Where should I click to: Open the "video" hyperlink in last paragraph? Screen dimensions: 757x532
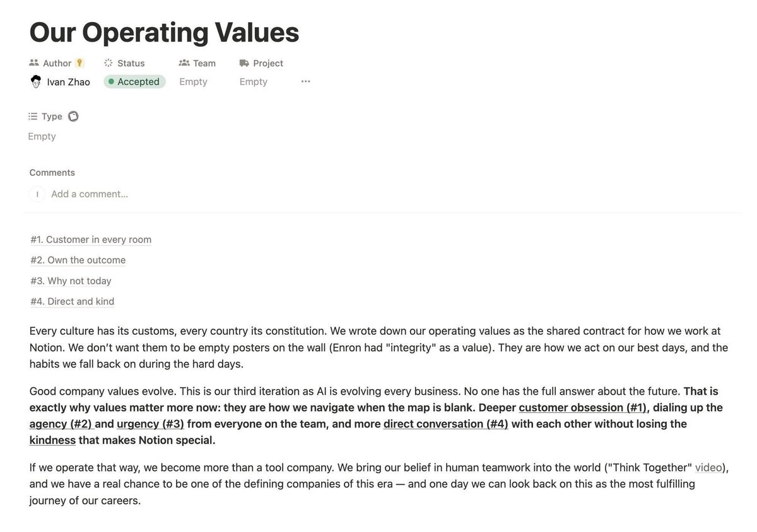tap(708, 468)
